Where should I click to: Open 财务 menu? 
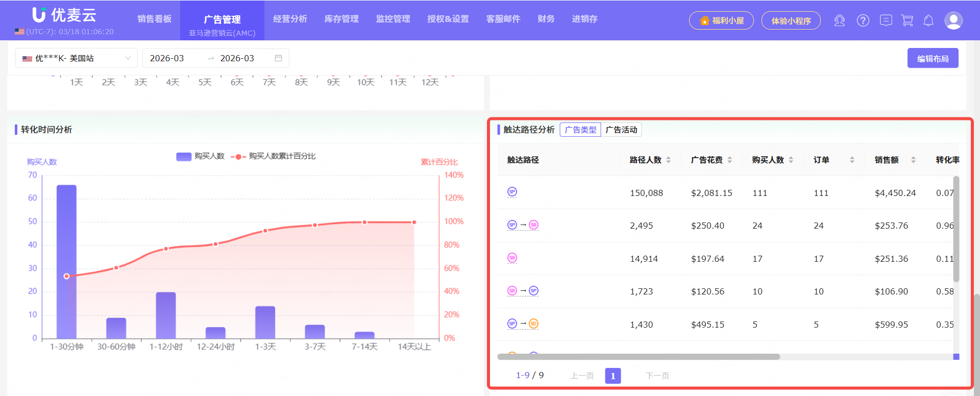tap(546, 19)
